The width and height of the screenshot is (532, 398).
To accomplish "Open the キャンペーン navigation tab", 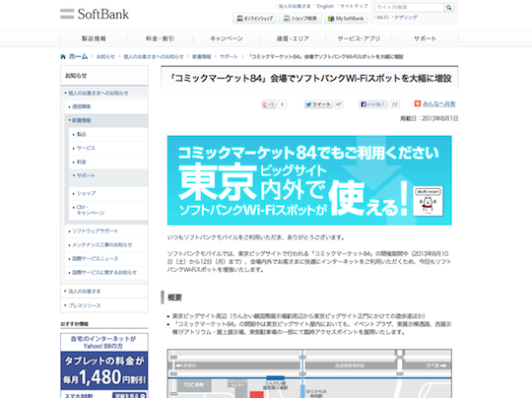I will point(227,38).
